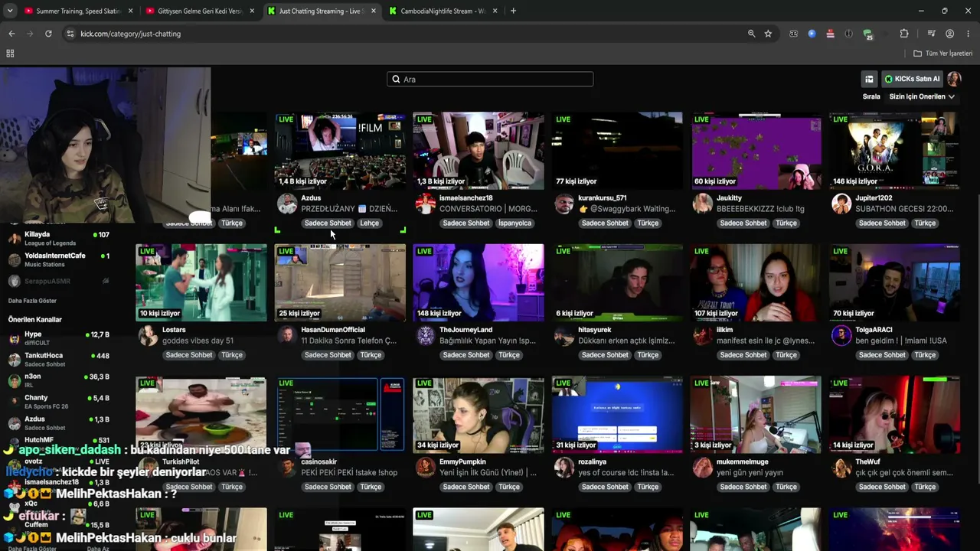Click the Türkçe tag on the TolgaARACI card
The image size is (980, 551).
[925, 355]
